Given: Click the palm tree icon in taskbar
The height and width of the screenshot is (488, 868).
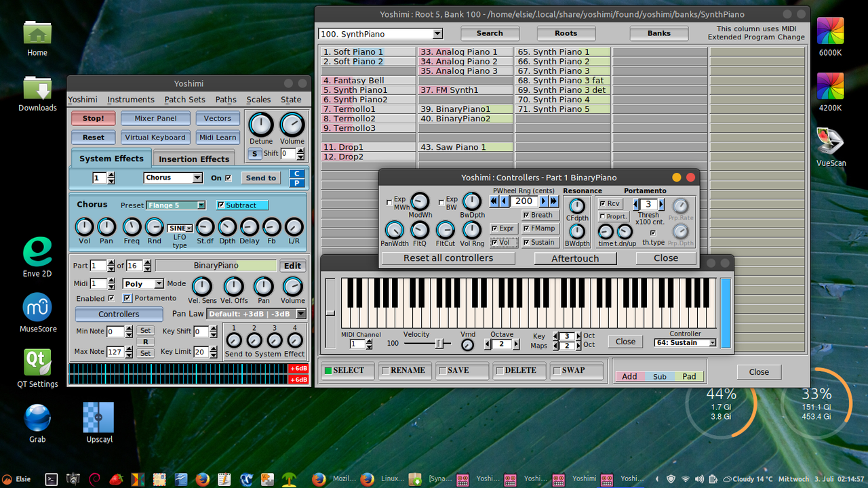Looking at the screenshot, I should pyautogui.click(x=290, y=479).
